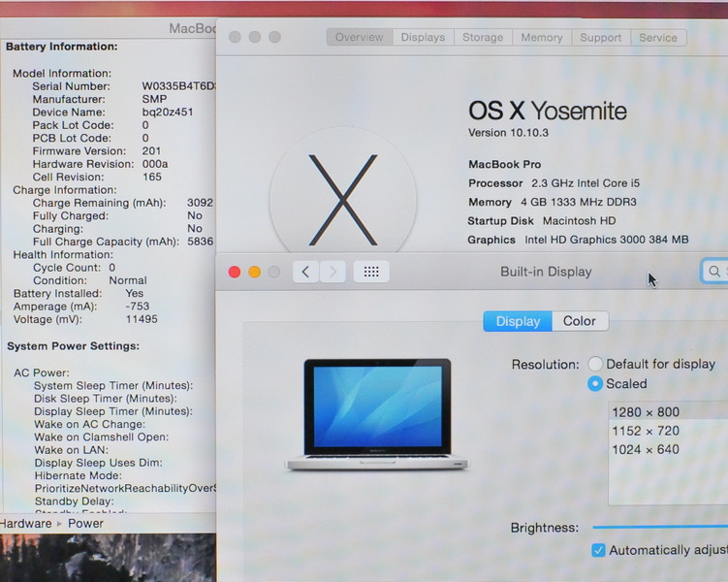Click Processor 2.3 GHz Intel Core i5
Screen dimensions: 728x582
coord(554,183)
